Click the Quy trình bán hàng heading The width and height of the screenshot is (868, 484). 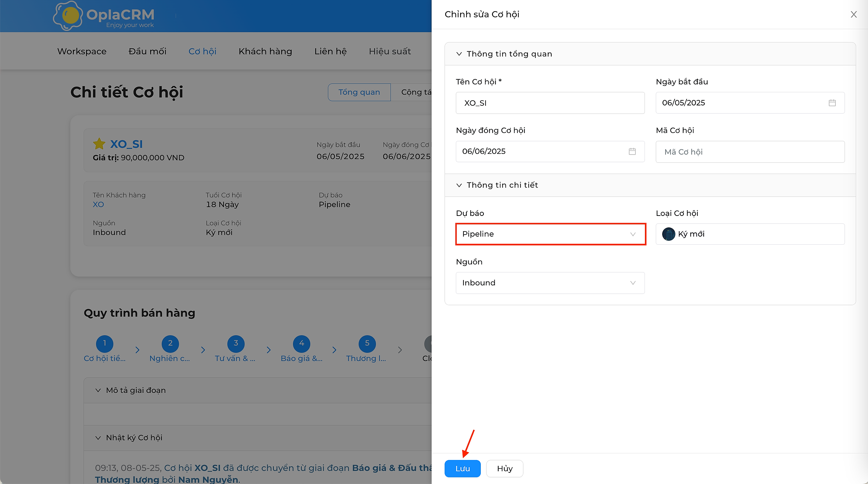[x=139, y=312]
